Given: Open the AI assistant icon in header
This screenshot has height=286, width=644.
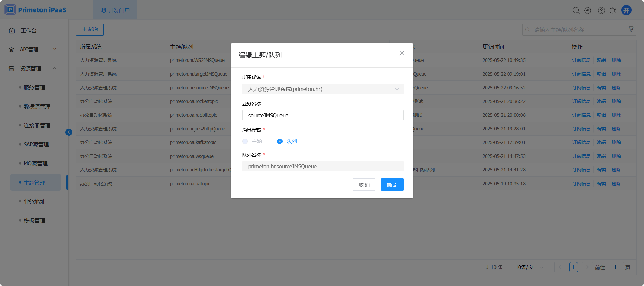Looking at the screenshot, I should tap(588, 10).
